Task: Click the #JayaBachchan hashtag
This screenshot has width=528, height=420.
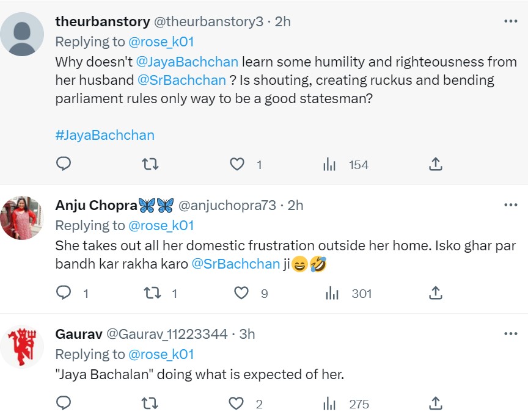Action: 105,135
